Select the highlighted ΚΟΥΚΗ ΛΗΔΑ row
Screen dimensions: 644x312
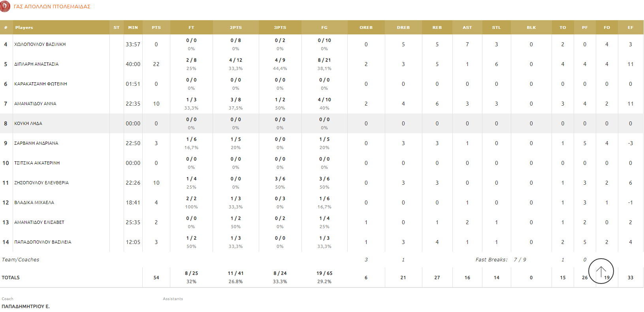(x=28, y=123)
